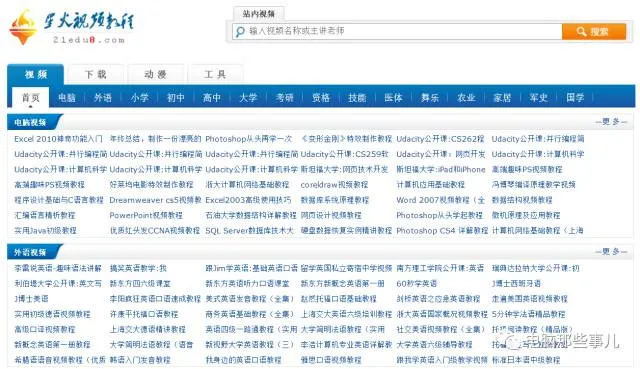This screenshot has width=640, height=369.
Task: Open the 小学 category in the nav bar
Action: point(139,98)
